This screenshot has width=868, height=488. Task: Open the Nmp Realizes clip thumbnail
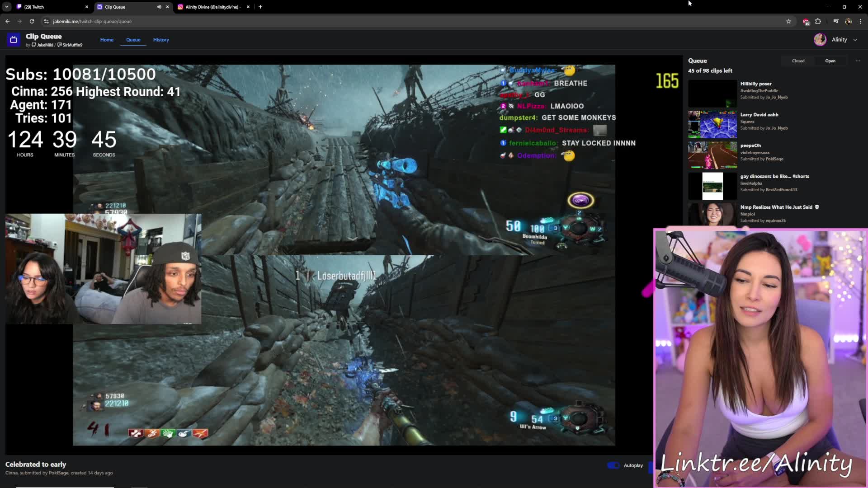tap(712, 214)
